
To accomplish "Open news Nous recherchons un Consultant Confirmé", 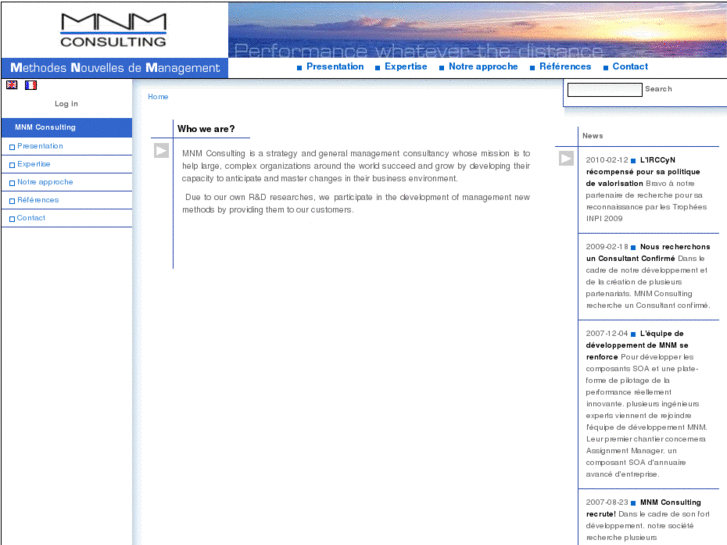I will (x=648, y=252).
